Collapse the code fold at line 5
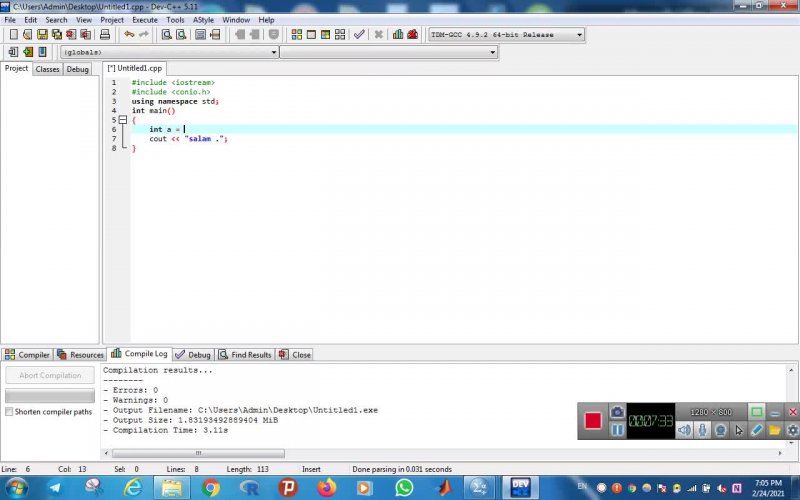The image size is (800, 500). pos(122,120)
